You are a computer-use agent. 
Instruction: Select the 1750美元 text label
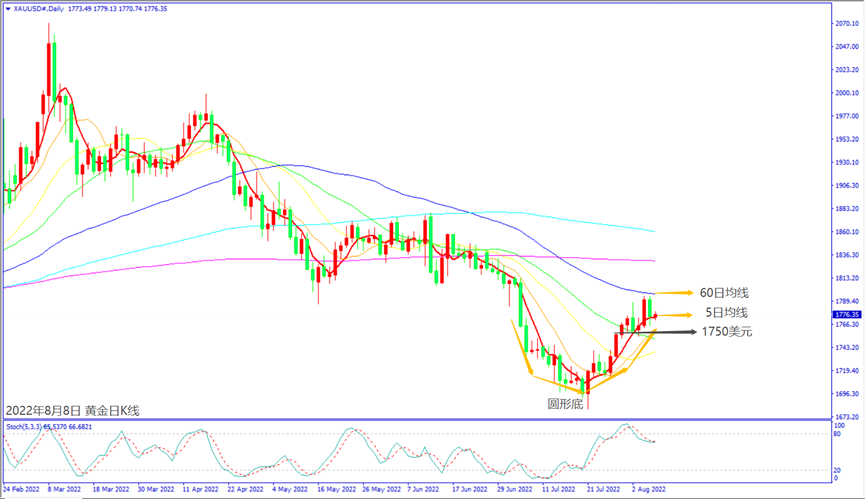[726, 331]
